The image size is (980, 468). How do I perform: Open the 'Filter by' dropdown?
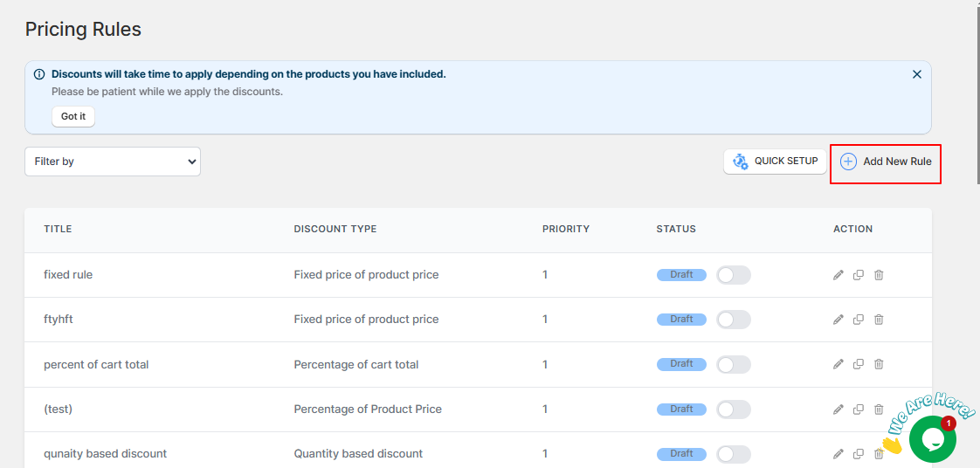113,162
